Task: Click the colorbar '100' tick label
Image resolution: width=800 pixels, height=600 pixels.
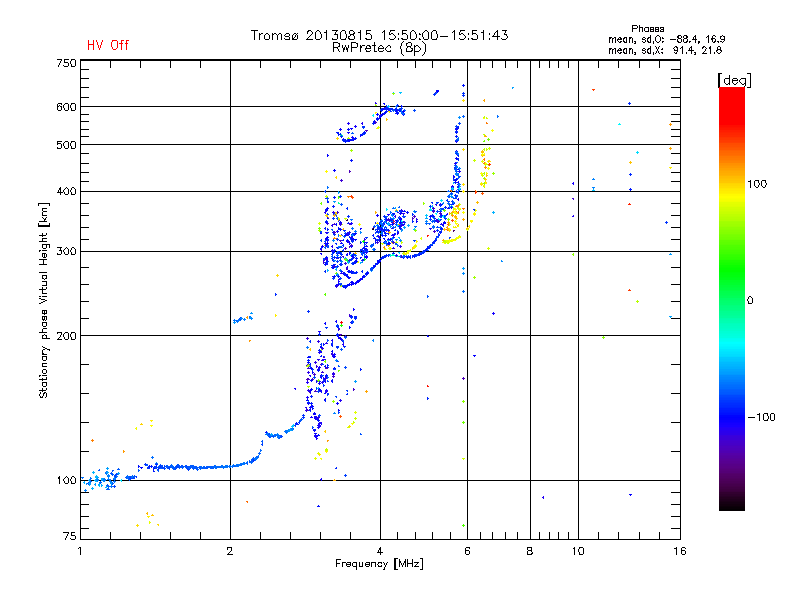Action: point(757,184)
